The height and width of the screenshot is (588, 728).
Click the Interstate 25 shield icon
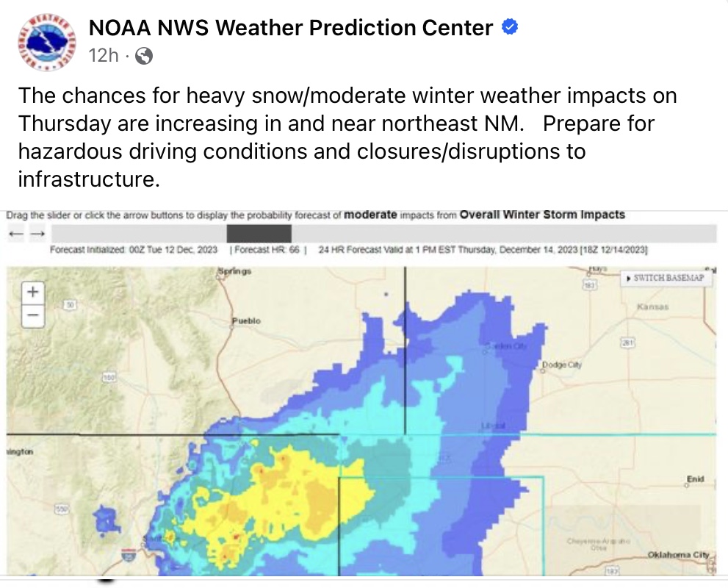128,555
